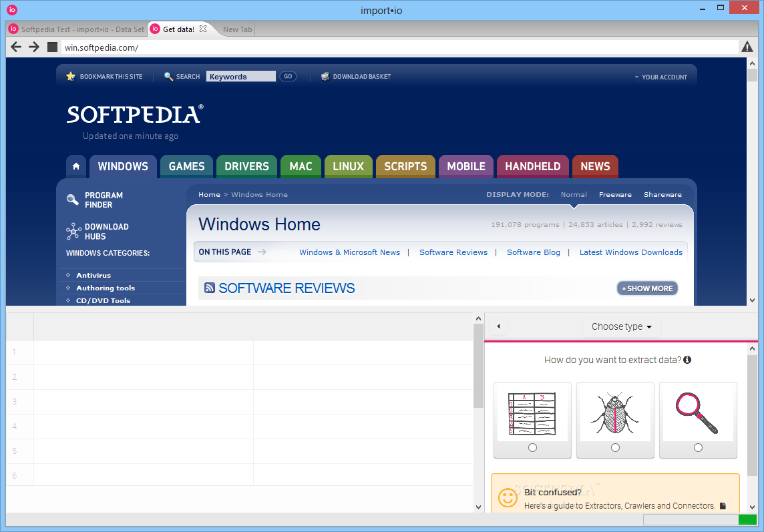Open the New Tab tab

[237, 29]
